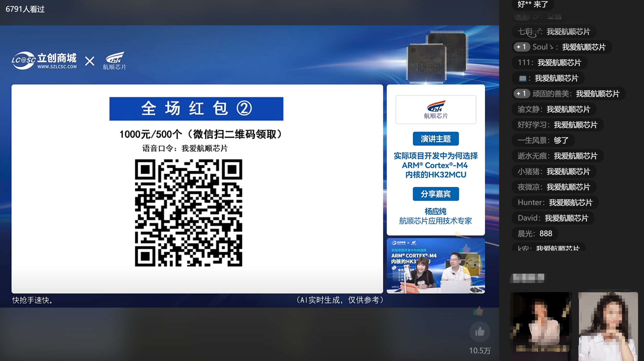Image resolution: width=644 pixels, height=361 pixels.
Task: Click the thumbs-up like button
Action: point(479,332)
